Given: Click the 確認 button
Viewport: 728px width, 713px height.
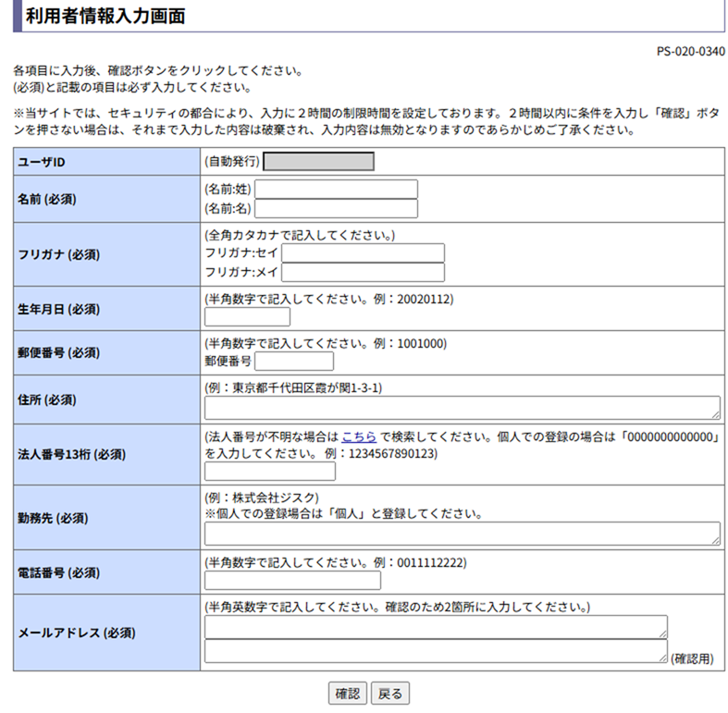Looking at the screenshot, I should tap(348, 694).
